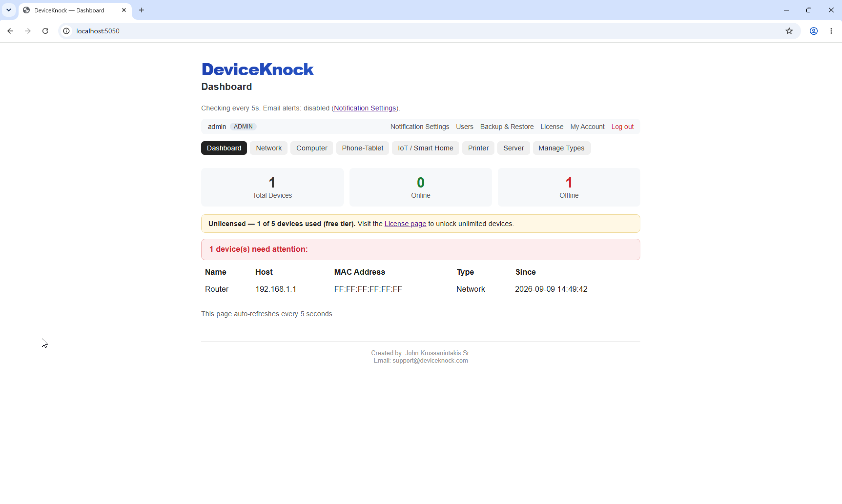
Task: Open the Dashboard tab
Action: coord(224,148)
